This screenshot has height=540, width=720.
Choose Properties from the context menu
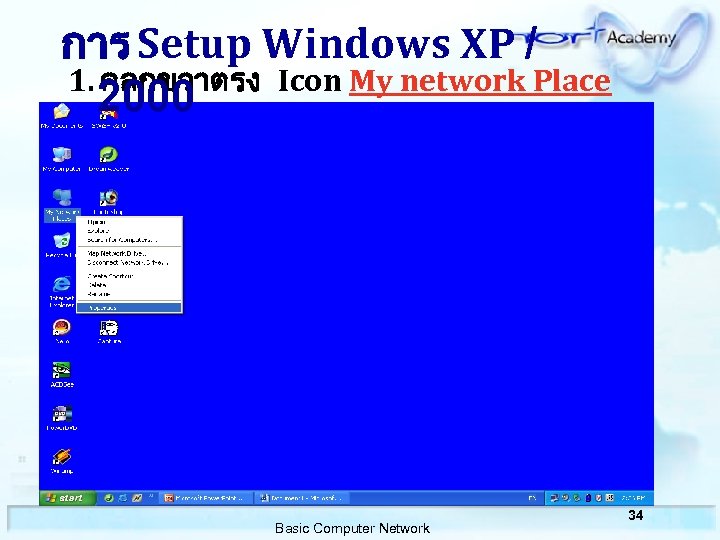coord(129,308)
